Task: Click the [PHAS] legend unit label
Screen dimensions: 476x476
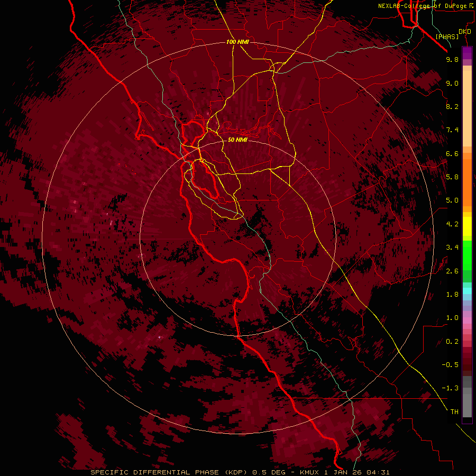Action: click(447, 36)
